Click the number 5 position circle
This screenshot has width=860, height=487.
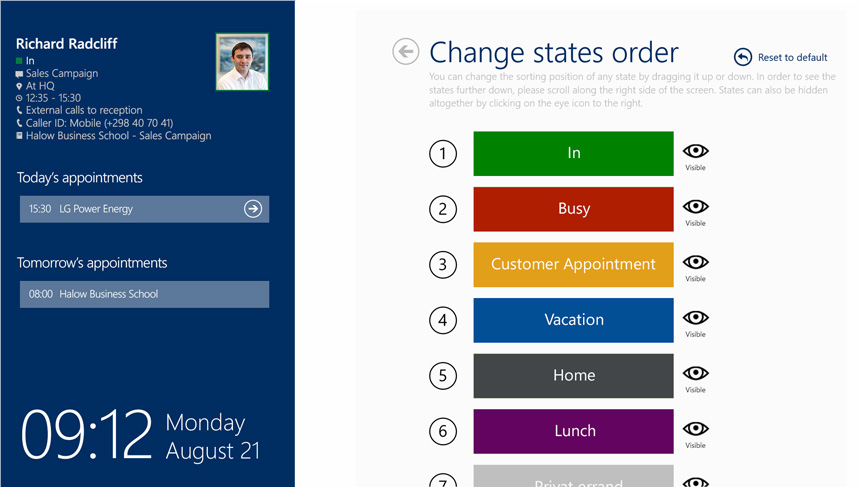443,376
